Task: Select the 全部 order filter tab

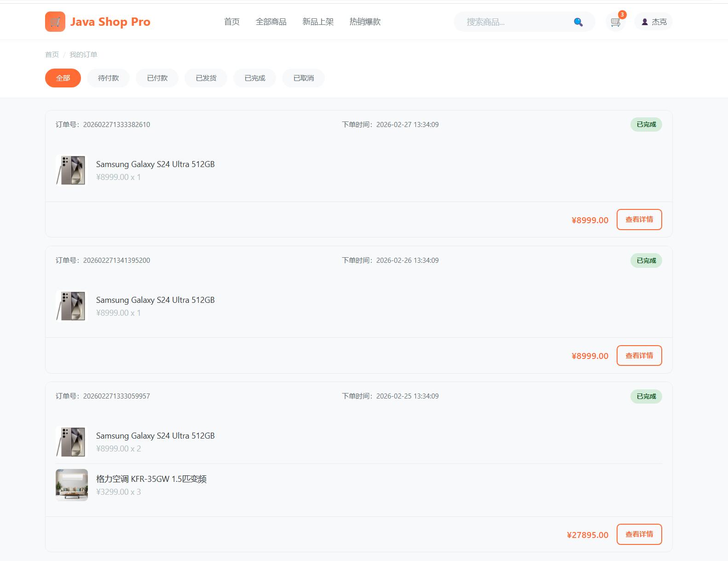Action: point(63,78)
